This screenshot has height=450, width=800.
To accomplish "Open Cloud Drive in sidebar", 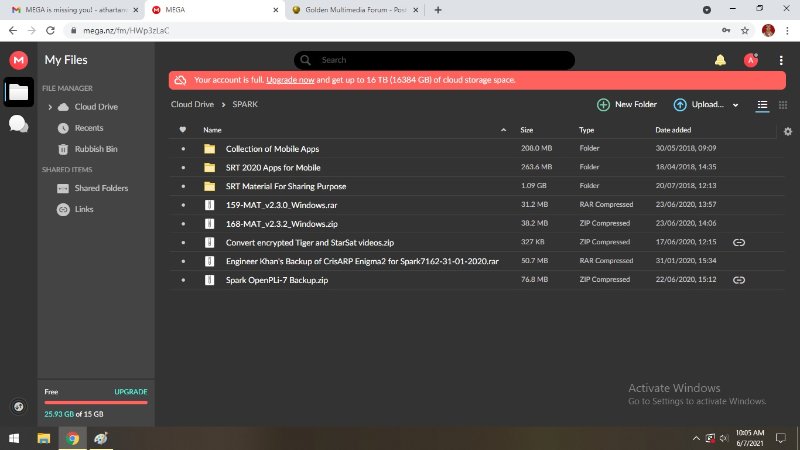I will 96,107.
